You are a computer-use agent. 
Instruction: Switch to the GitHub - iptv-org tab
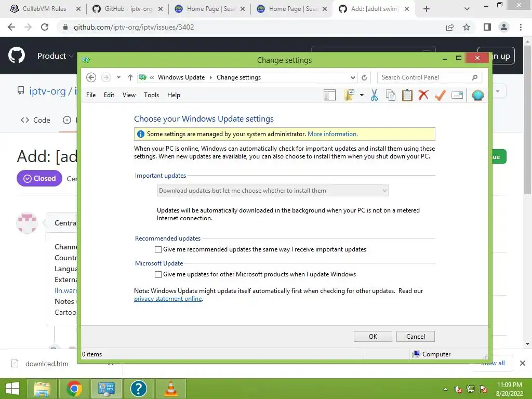tap(128, 9)
